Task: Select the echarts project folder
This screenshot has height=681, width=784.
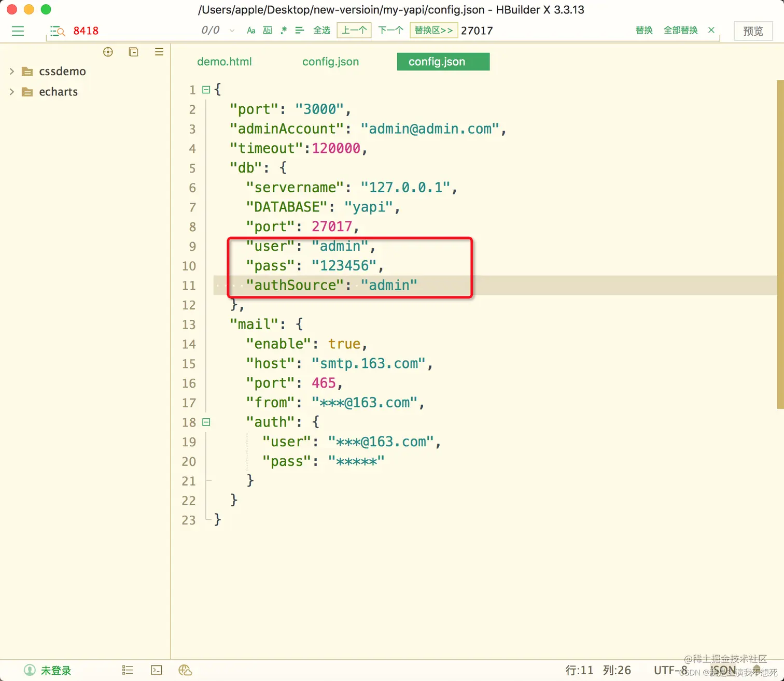Action: 58,92
